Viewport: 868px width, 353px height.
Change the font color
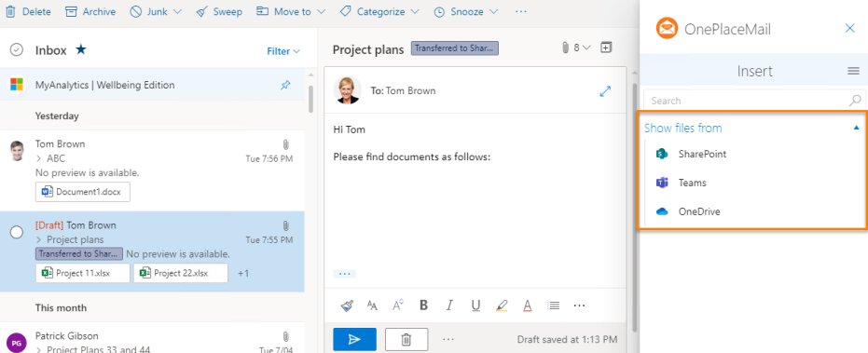(x=528, y=305)
